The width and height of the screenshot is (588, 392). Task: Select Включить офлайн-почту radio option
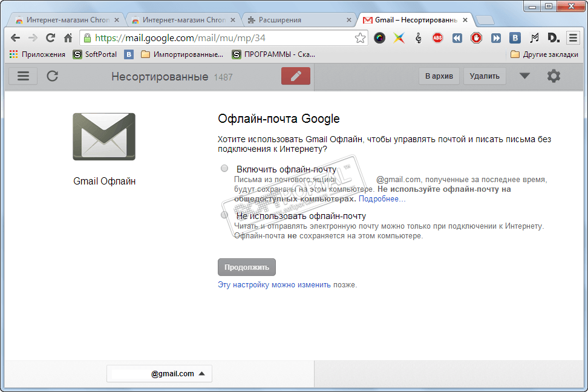(x=224, y=168)
